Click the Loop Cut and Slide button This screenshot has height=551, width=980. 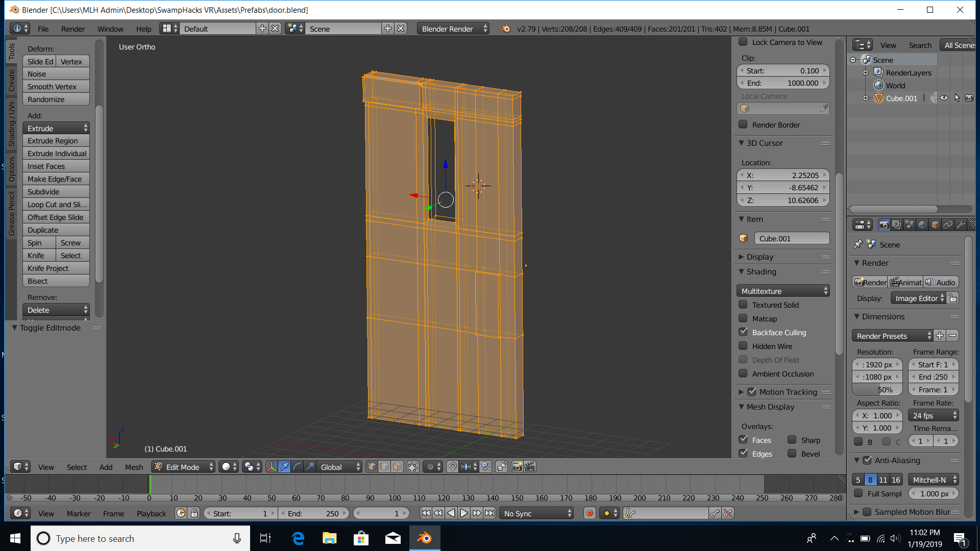[x=56, y=205]
